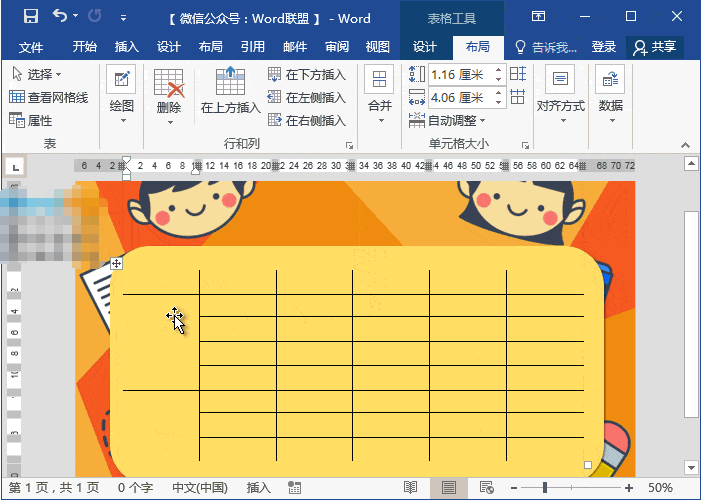Screen dimensions: 701x501
Task: Click the 数据 data icon
Action: click(x=610, y=80)
